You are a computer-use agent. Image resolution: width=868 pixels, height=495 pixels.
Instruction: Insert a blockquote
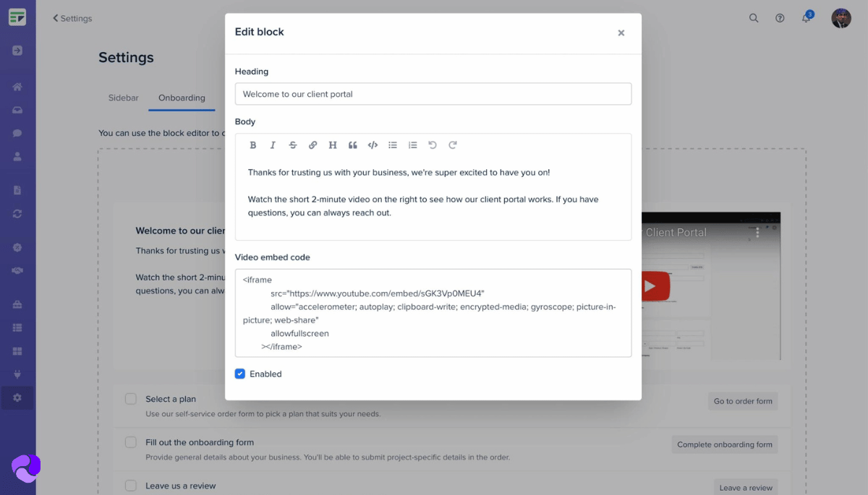352,145
